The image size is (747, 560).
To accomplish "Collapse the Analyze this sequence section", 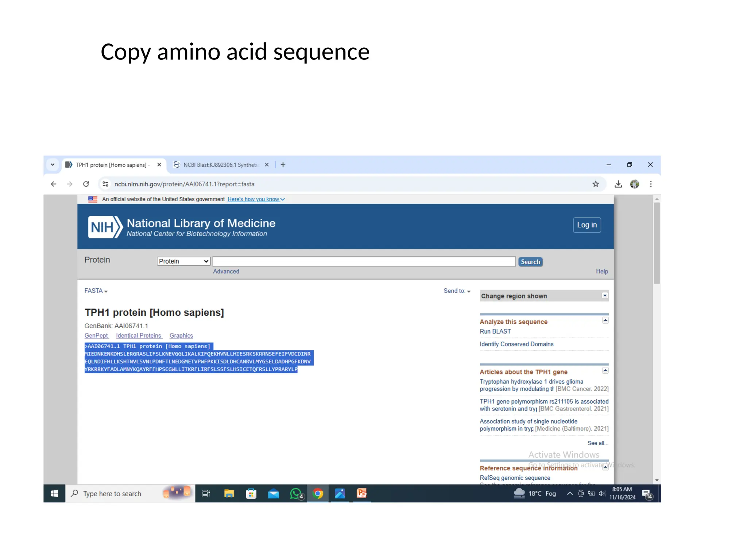I will click(x=605, y=320).
